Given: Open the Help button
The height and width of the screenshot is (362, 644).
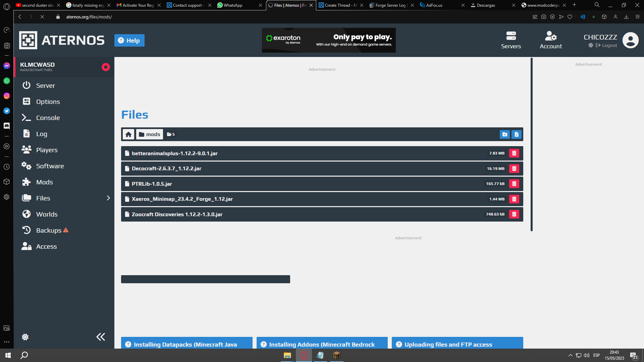Looking at the screenshot, I should pos(129,41).
